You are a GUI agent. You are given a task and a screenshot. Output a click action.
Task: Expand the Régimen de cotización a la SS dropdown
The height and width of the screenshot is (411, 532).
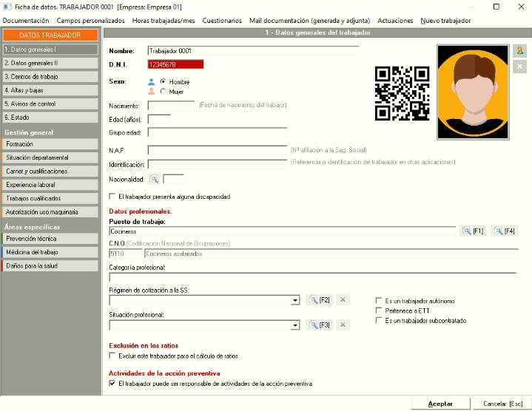(x=295, y=301)
